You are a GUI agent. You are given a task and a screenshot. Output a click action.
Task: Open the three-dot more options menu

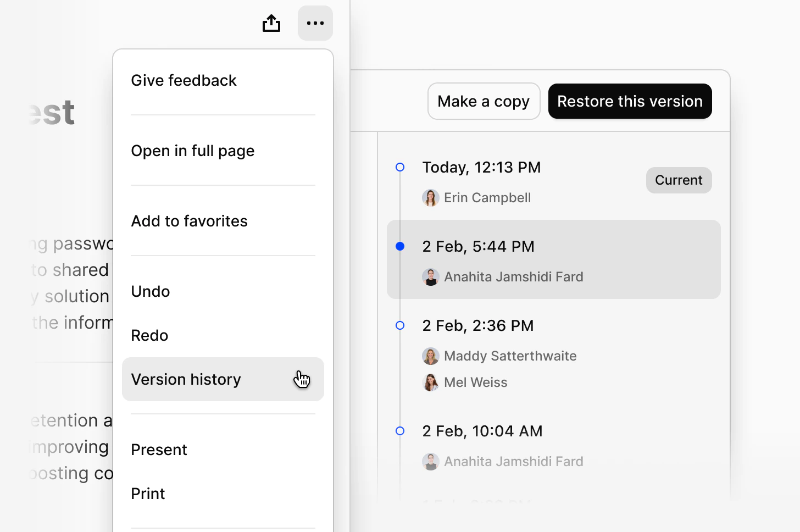[315, 23]
